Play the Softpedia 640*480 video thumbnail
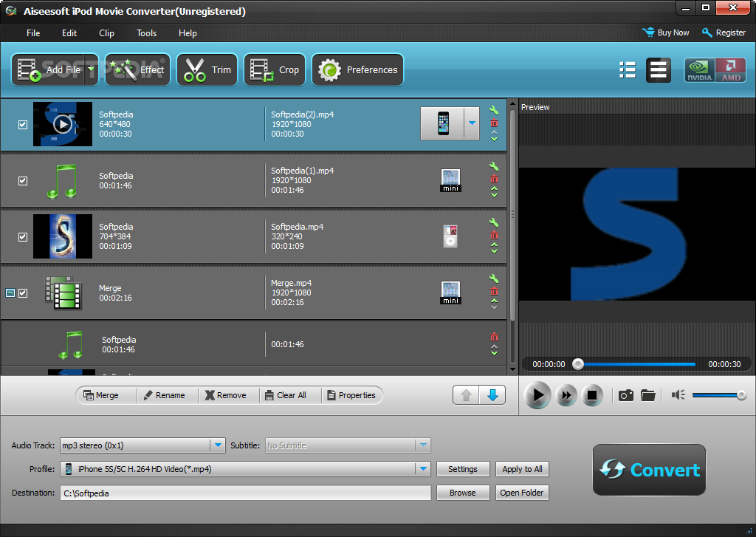This screenshot has height=537, width=756. (63, 124)
